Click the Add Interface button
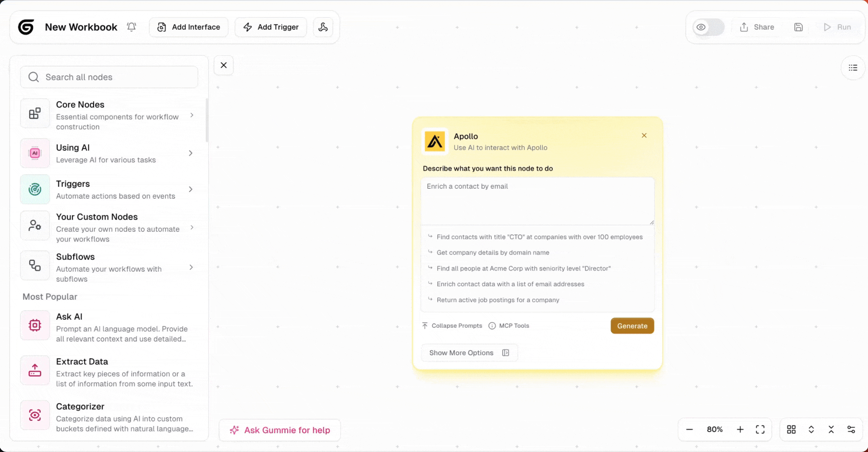This screenshot has height=452, width=868. pos(189,27)
